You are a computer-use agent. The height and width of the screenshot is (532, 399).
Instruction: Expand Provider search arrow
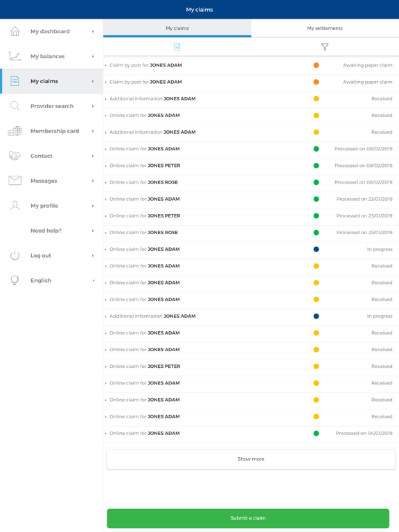(x=93, y=106)
